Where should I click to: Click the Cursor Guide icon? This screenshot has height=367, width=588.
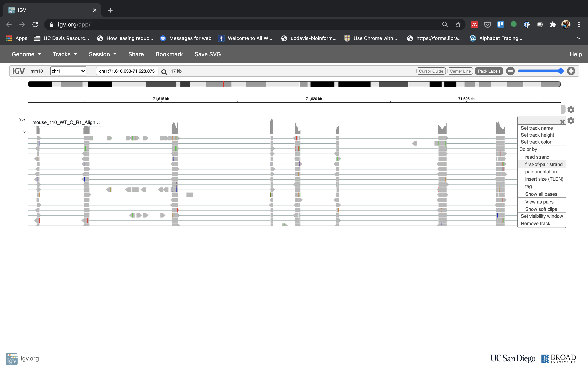pos(431,71)
